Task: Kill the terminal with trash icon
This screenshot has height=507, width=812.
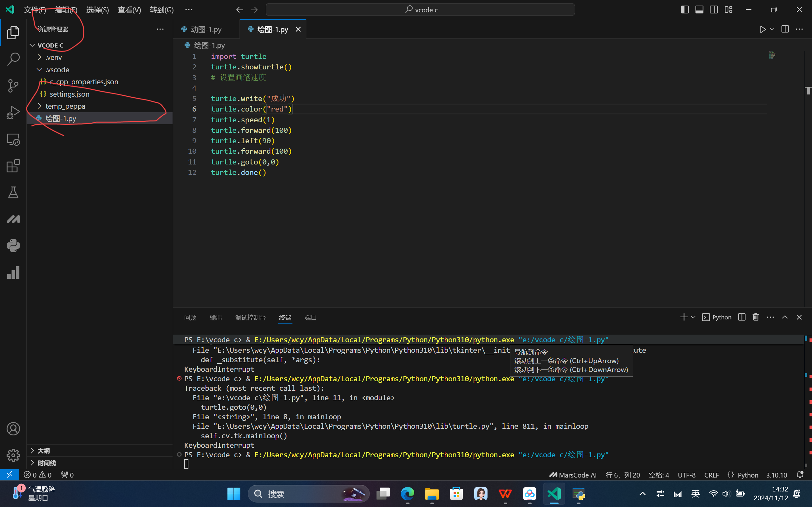Action: (756, 317)
